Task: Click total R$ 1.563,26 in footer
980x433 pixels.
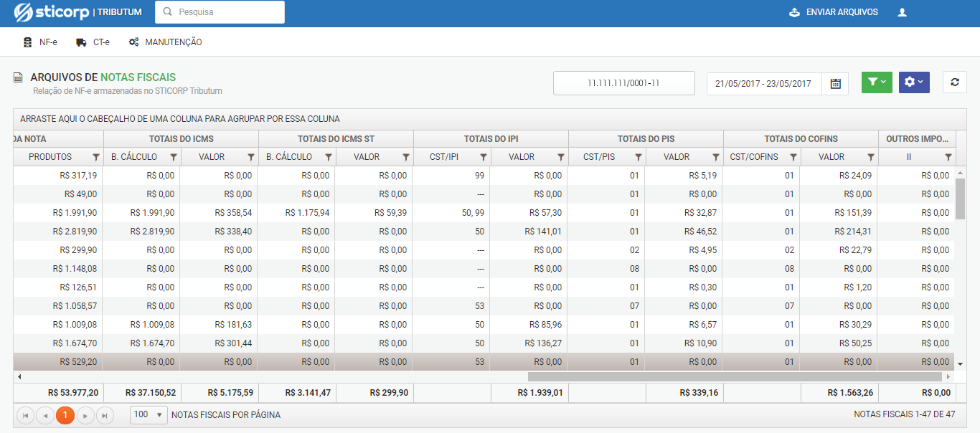Action: click(850, 393)
